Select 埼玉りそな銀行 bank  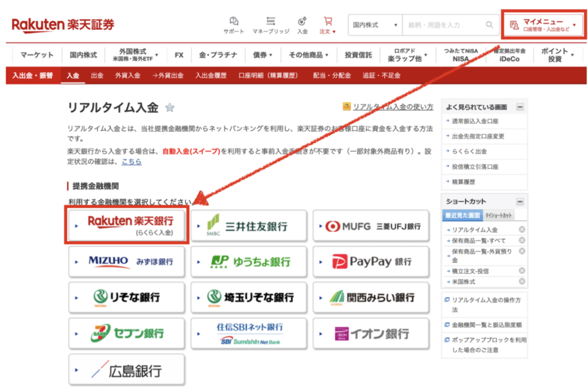249,297
